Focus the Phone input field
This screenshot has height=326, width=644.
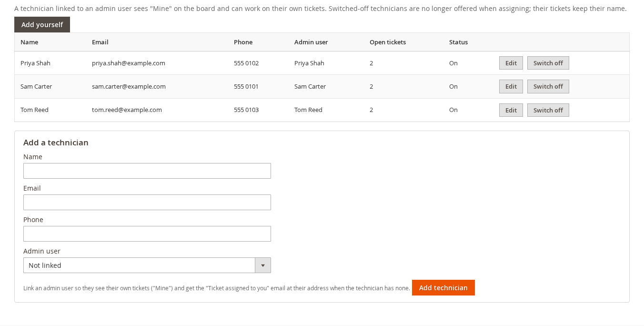pos(147,234)
